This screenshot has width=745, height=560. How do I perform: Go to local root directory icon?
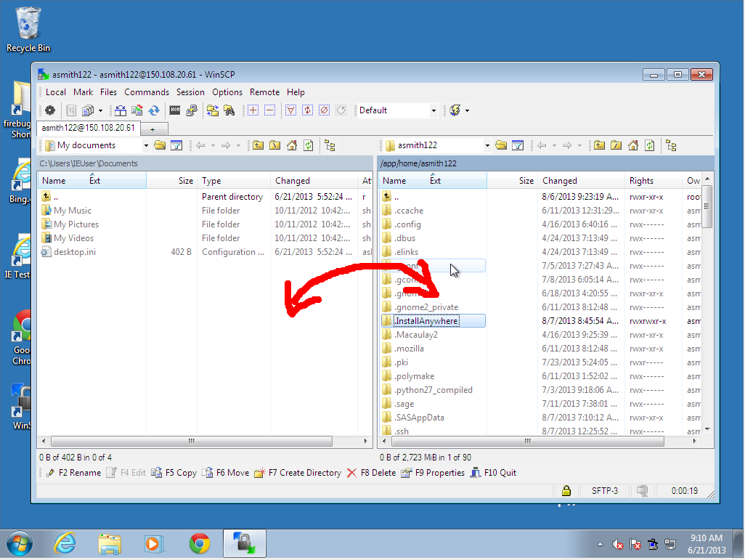pyautogui.click(x=274, y=145)
